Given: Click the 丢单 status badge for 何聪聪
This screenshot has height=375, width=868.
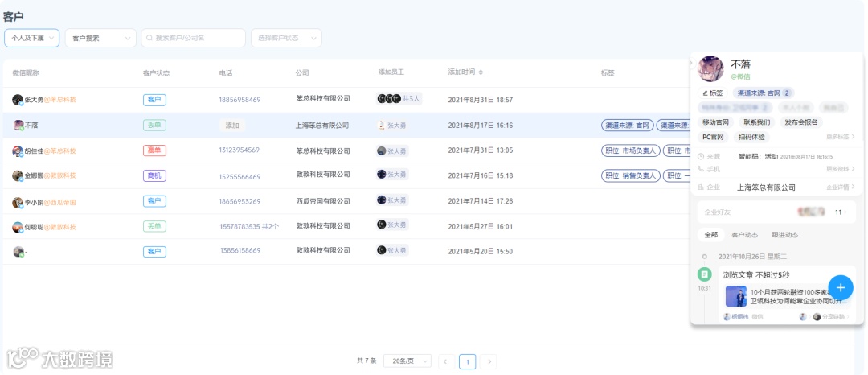Looking at the screenshot, I should 154,226.
